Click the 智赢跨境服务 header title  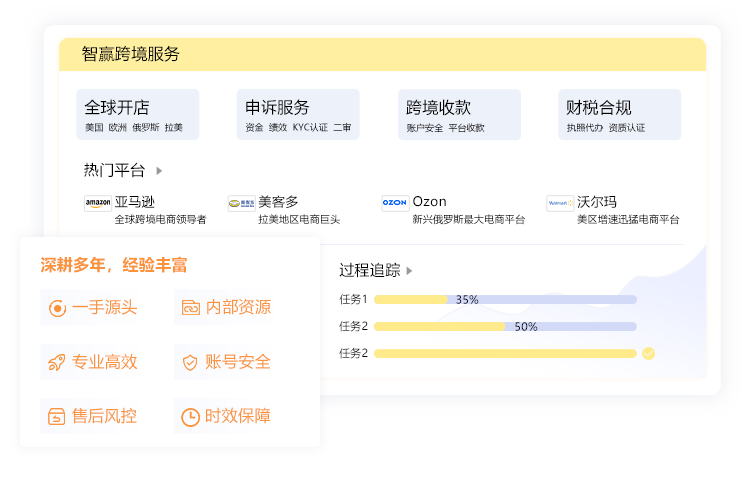[x=132, y=55]
